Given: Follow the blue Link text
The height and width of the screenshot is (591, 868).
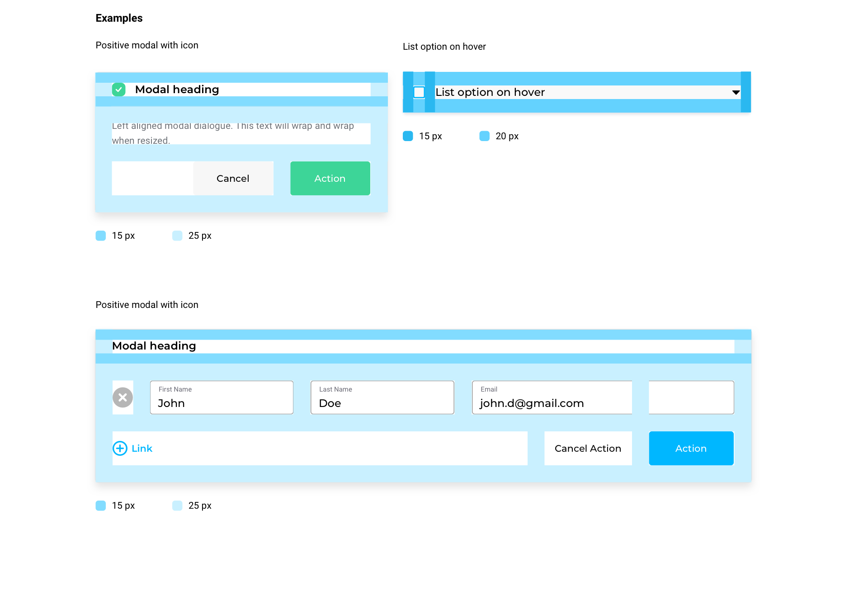Looking at the screenshot, I should click(142, 448).
